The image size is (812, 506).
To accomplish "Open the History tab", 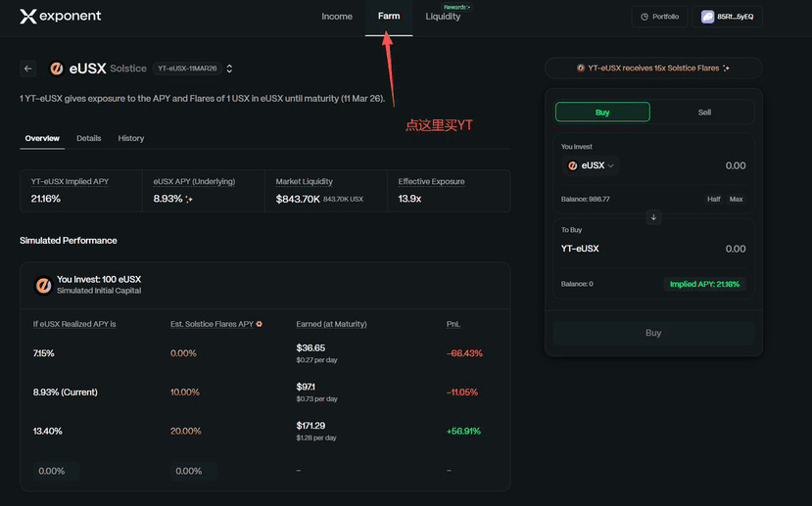I will (131, 138).
